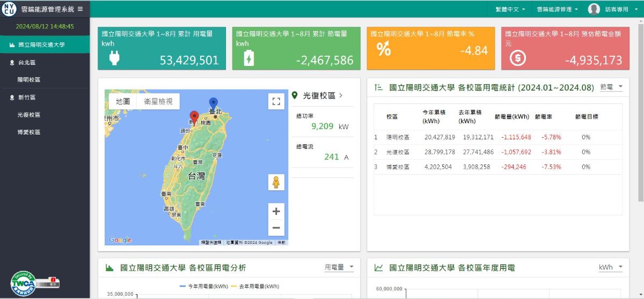Zoom out on the map
Image resolution: width=644 pixels, height=299 pixels.
pyautogui.click(x=276, y=228)
